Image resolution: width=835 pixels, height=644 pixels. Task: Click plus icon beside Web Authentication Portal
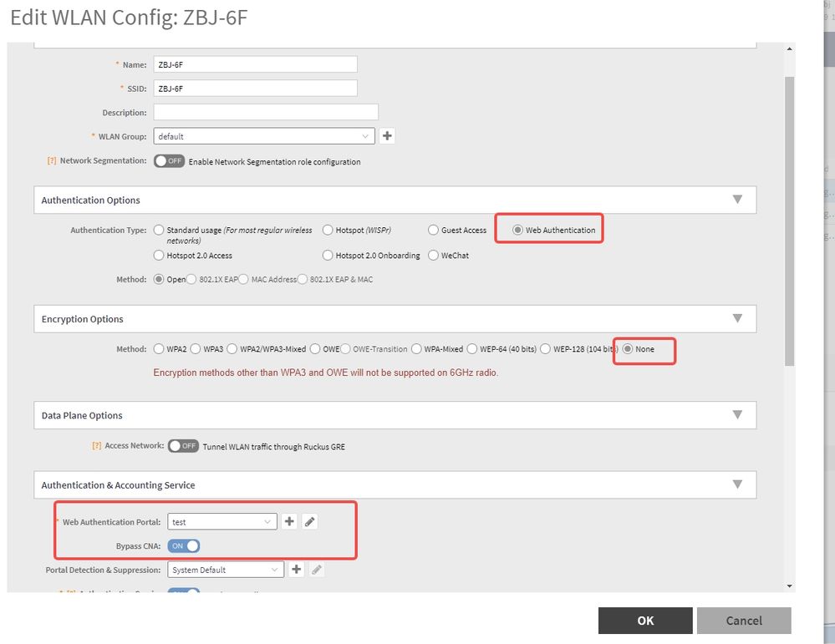point(289,522)
